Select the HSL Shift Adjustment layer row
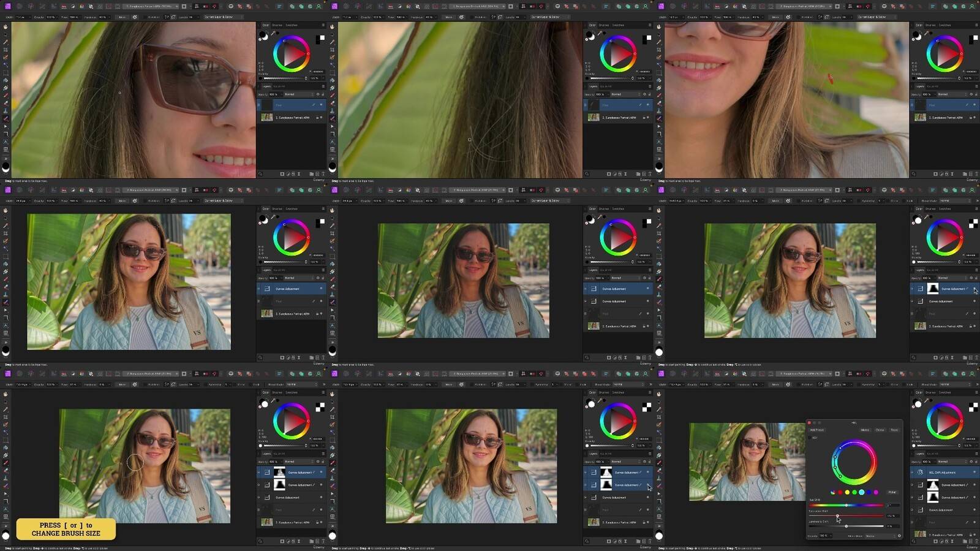980x551 pixels. coord(945,473)
